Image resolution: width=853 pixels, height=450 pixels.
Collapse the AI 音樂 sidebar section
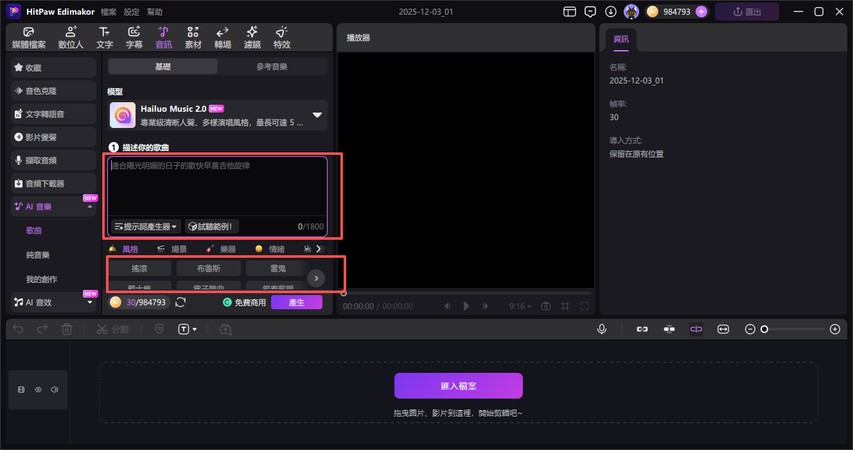click(x=90, y=207)
